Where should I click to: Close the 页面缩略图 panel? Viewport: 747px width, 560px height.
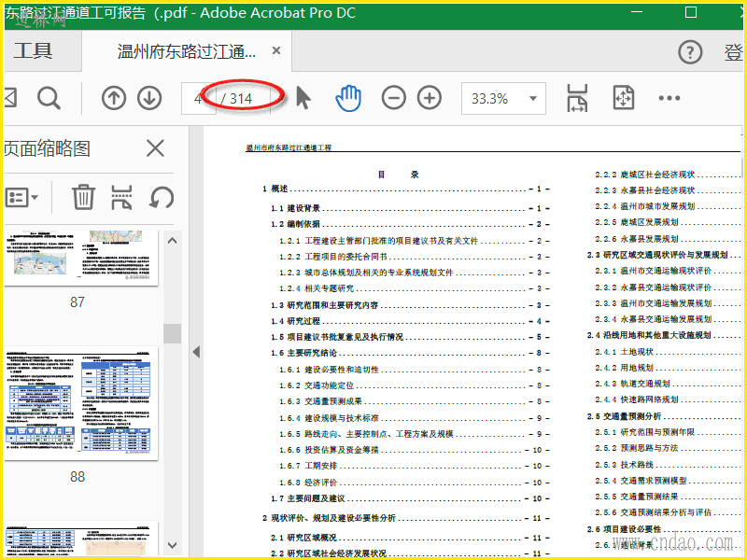[155, 148]
